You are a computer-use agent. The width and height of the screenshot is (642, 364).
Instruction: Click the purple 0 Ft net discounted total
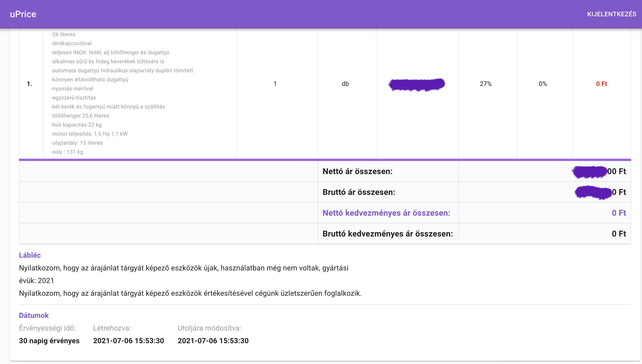click(x=618, y=213)
